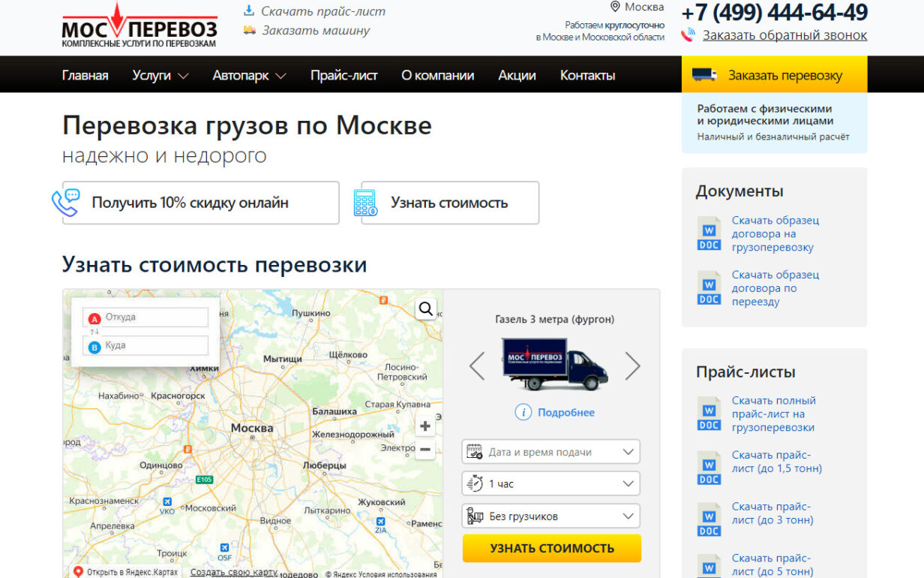Screen dimensions: 924x578
Task: Click DOC icon for договор на грузоперевозку
Action: pyautogui.click(x=709, y=233)
